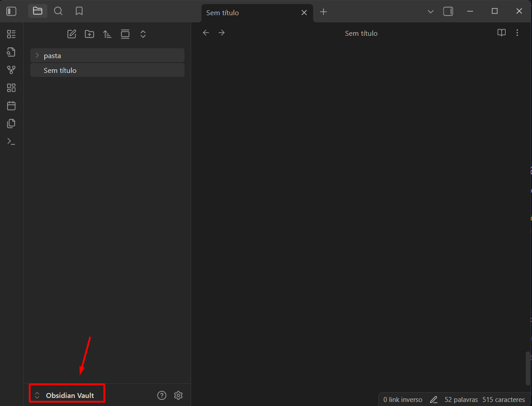Toggle the right sidebar panel

448,12
